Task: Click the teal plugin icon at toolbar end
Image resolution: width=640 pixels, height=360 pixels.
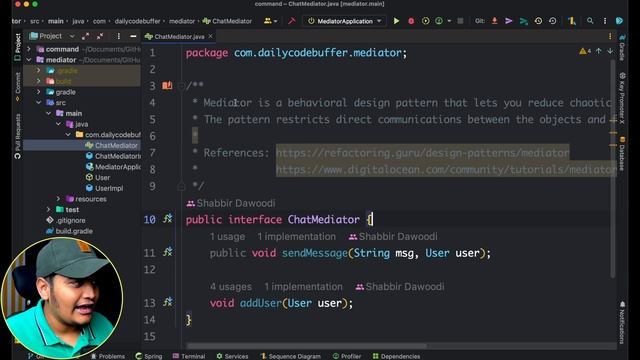Action: [x=619, y=21]
